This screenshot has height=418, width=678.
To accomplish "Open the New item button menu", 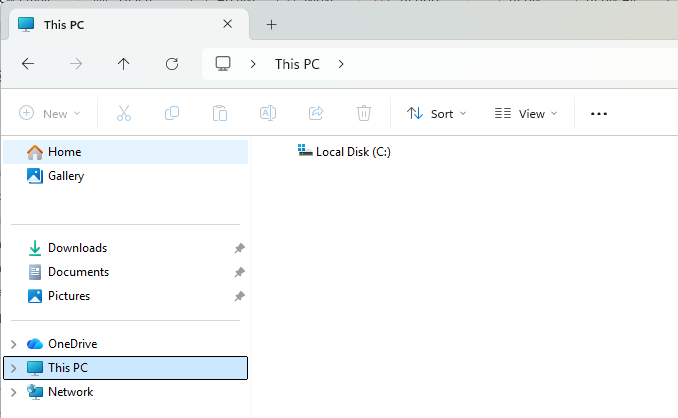I will [x=50, y=114].
